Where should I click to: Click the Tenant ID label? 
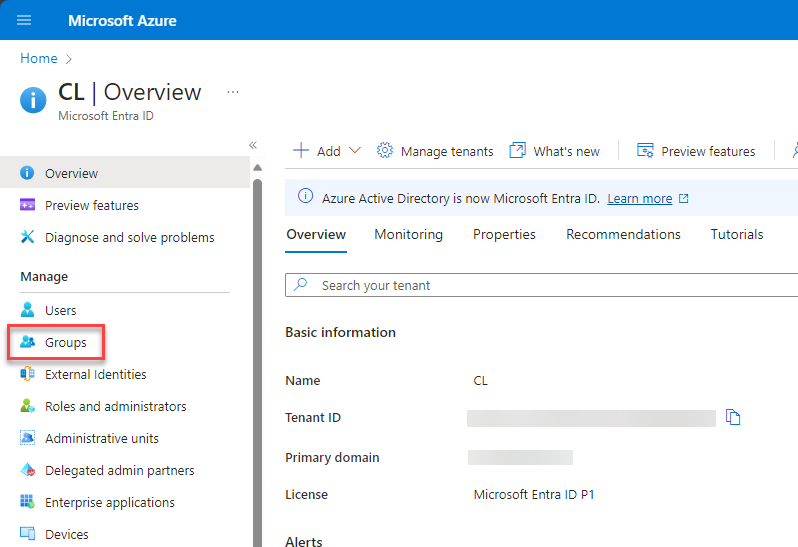pos(313,418)
